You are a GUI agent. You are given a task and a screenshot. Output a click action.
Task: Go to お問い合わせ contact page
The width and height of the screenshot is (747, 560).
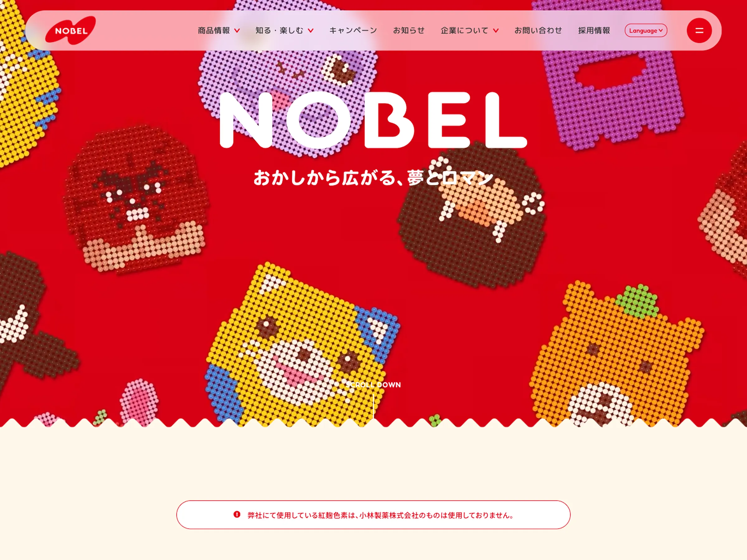(538, 30)
